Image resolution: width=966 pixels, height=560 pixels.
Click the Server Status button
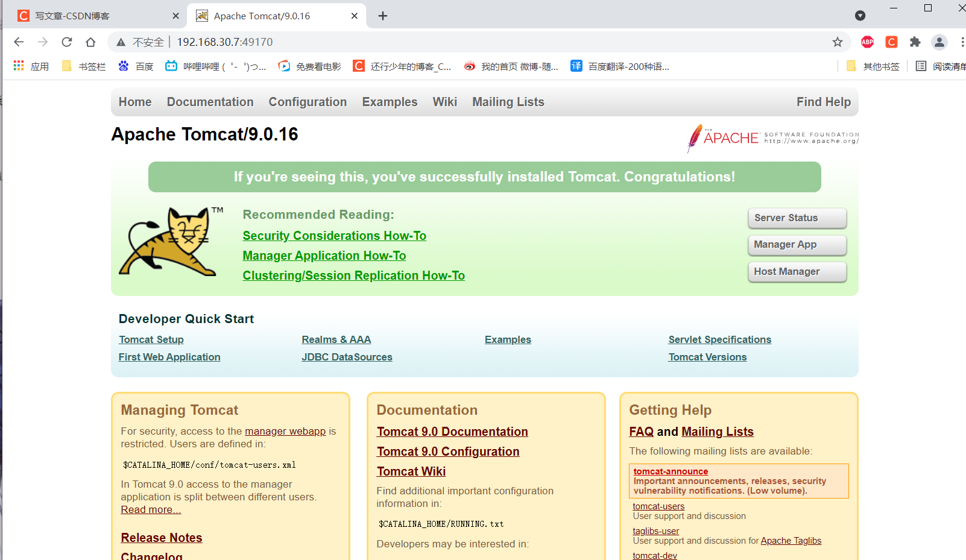pos(797,218)
